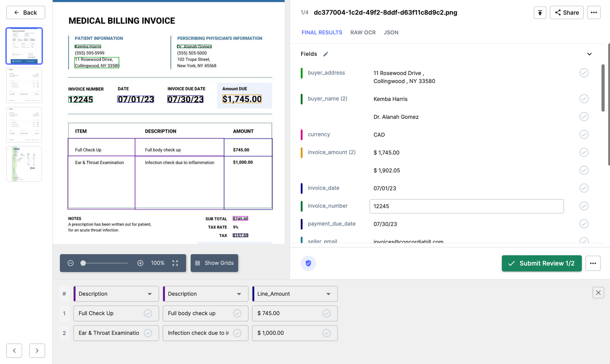Switch to the RAW OCR tab

point(363,32)
